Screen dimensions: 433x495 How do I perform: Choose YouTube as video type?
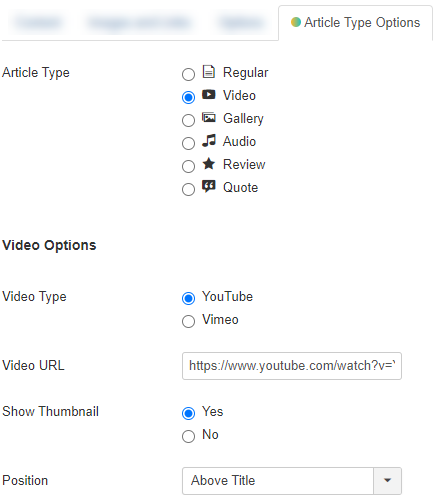(188, 298)
